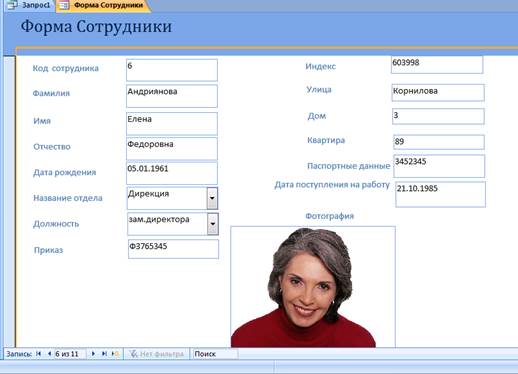Click the Дата рождения field
This screenshot has height=374, width=518.
click(172, 173)
